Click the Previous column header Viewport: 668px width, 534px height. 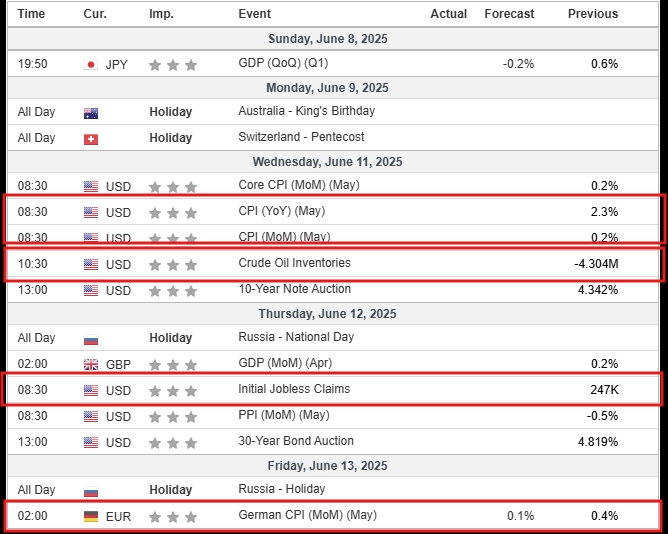click(592, 14)
